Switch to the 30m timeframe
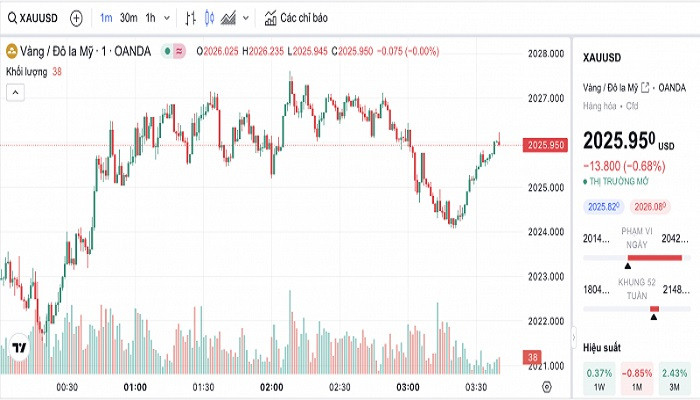 pos(128,18)
